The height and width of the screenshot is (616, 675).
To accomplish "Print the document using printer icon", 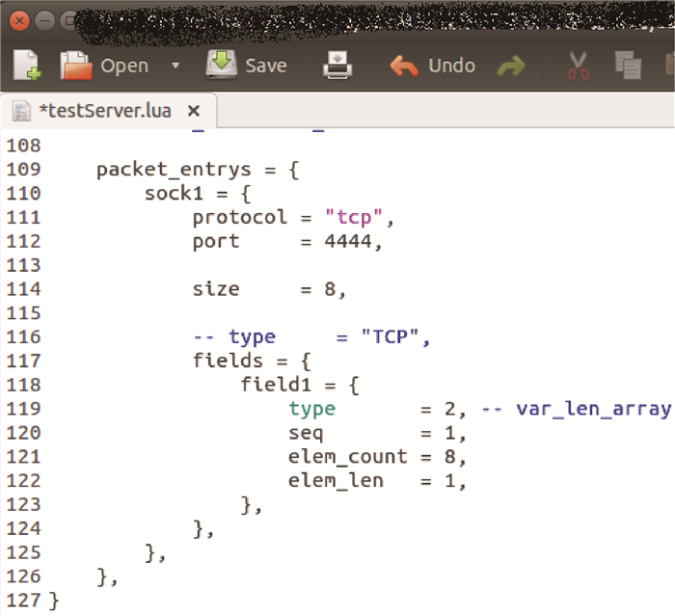I will pos(337,66).
